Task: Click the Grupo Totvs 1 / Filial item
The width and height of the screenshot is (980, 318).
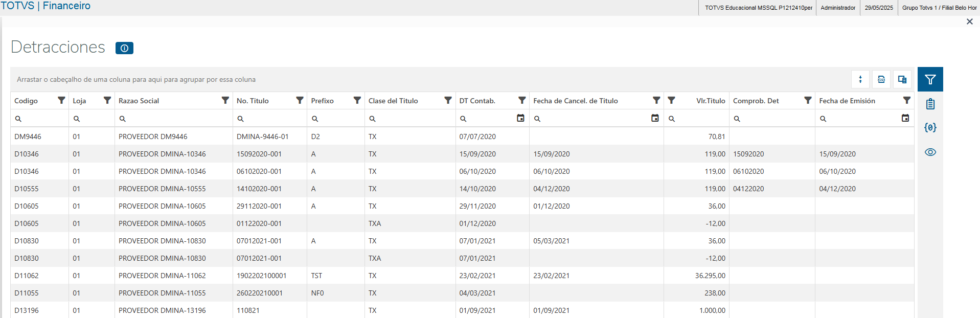Action: pos(939,8)
